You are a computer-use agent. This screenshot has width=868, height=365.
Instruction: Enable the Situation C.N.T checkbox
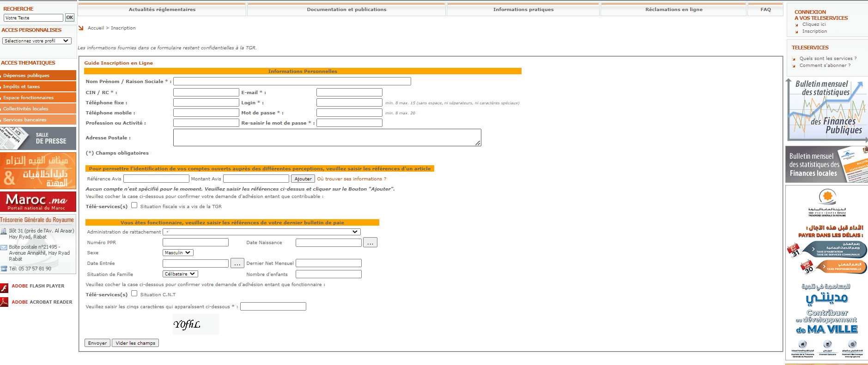coord(134,293)
